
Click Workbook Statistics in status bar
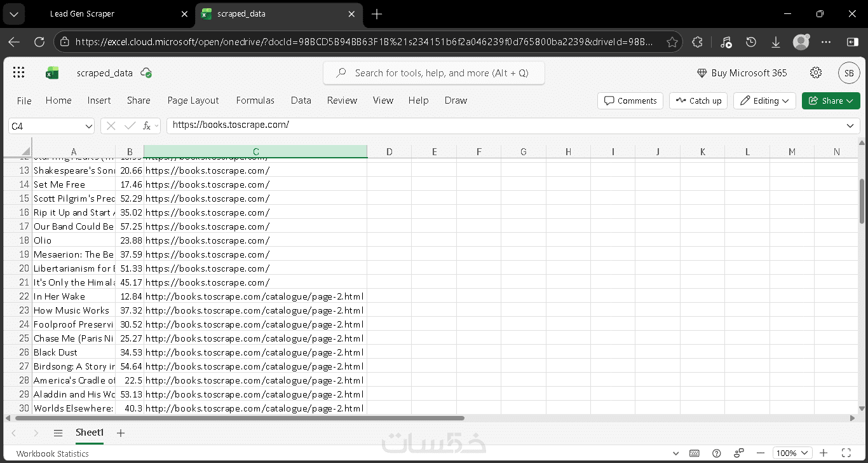[53, 453]
